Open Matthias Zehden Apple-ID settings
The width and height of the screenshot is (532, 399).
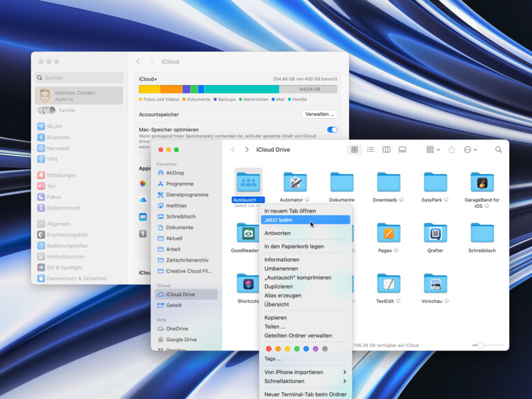(x=79, y=95)
